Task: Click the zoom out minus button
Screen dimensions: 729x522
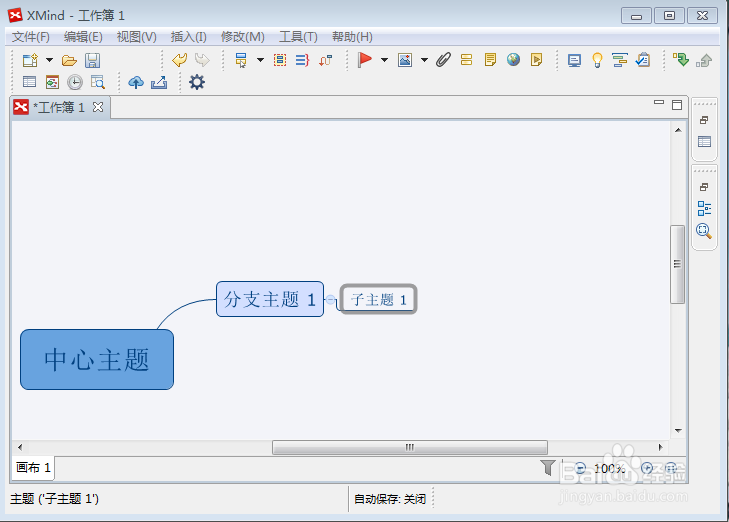Action: click(580, 468)
